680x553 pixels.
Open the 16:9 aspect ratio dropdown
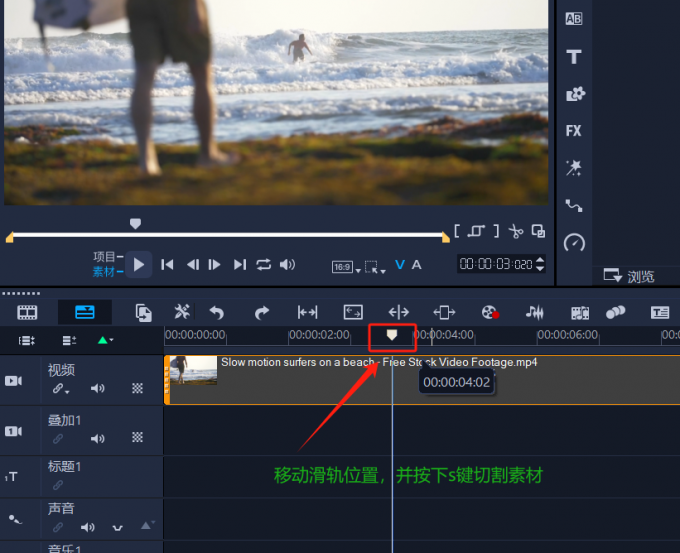point(344,267)
